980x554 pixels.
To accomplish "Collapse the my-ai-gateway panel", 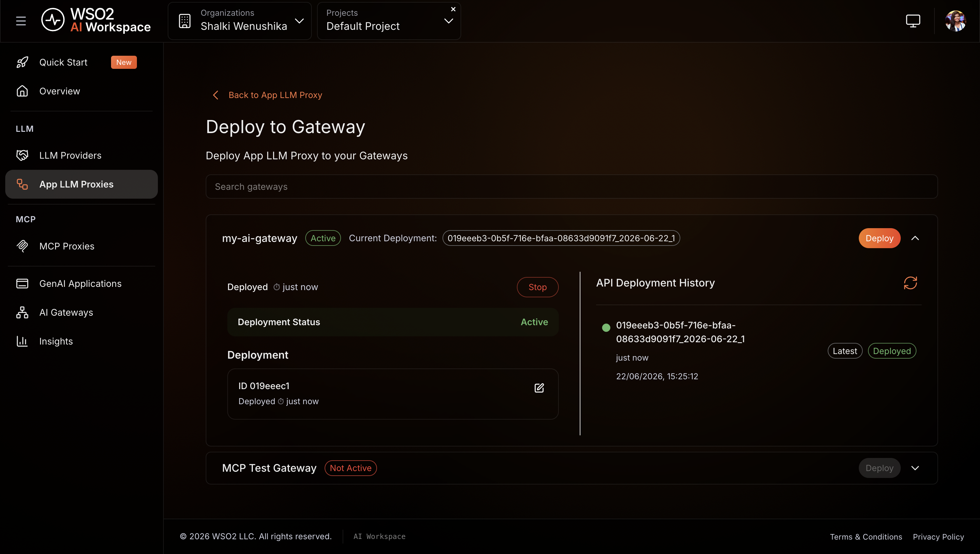I will 915,238.
